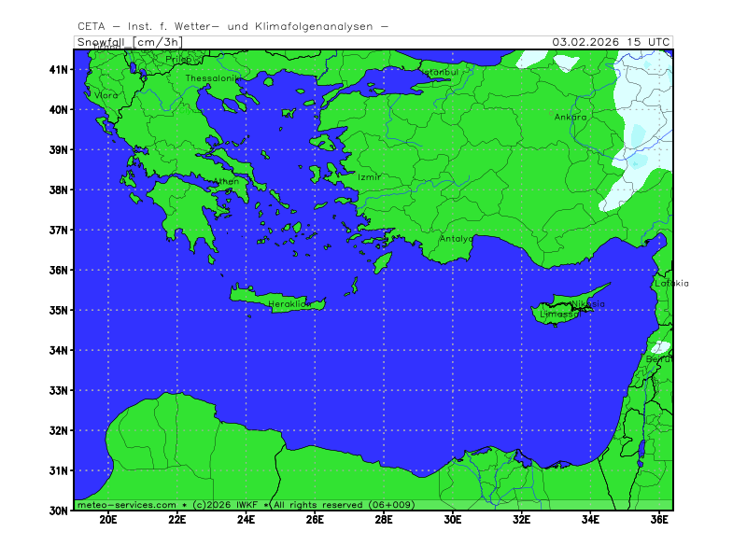This screenshot has width=747, height=560.
Task: Click the Antalya city label
Action: point(457,239)
